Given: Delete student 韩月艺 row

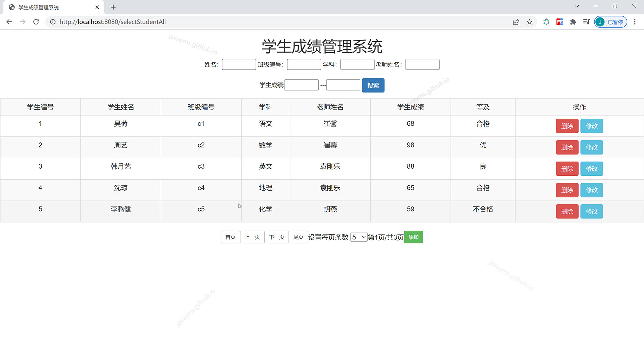Looking at the screenshot, I should coord(567,169).
